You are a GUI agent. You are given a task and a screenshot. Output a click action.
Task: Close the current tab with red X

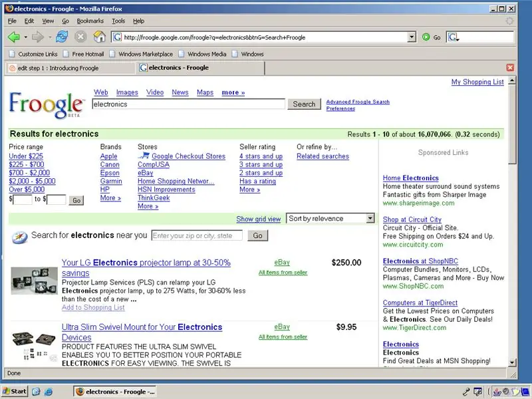point(510,68)
